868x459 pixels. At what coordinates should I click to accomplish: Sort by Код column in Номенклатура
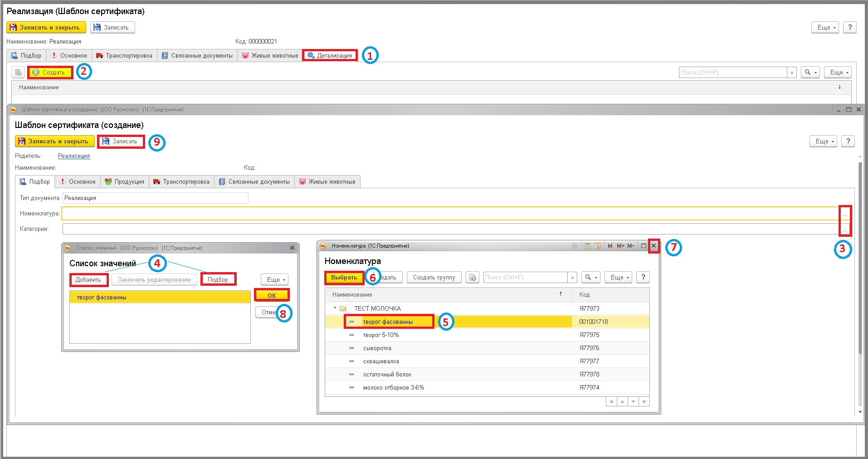coord(610,294)
